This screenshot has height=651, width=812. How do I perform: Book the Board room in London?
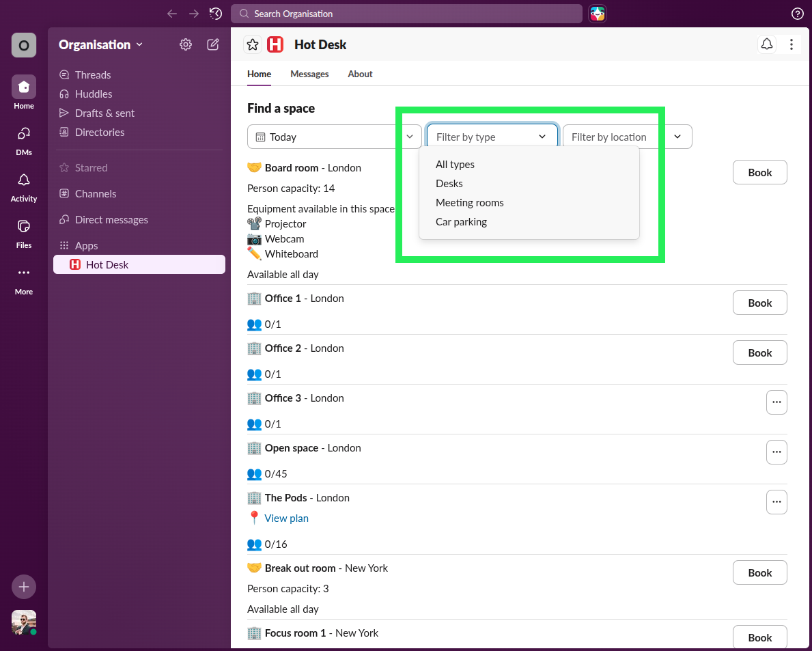(x=759, y=172)
